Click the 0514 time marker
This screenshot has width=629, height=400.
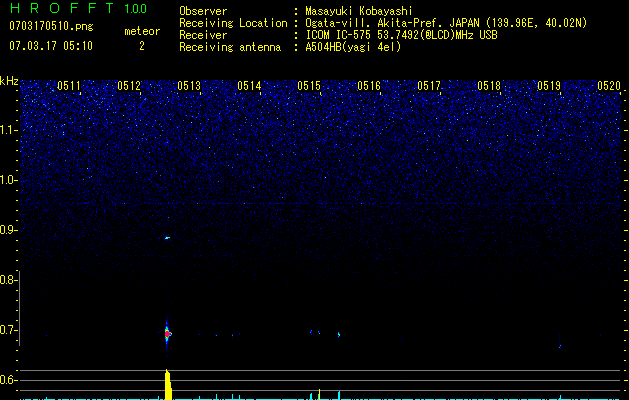[249, 86]
